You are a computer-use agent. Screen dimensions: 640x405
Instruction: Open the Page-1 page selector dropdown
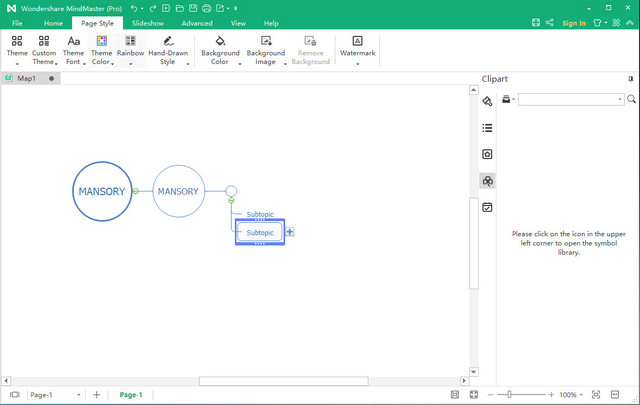point(79,395)
